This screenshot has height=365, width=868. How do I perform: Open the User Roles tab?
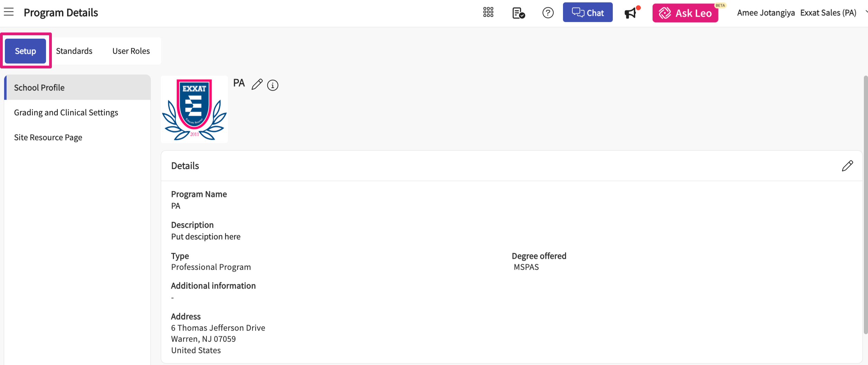click(x=131, y=51)
